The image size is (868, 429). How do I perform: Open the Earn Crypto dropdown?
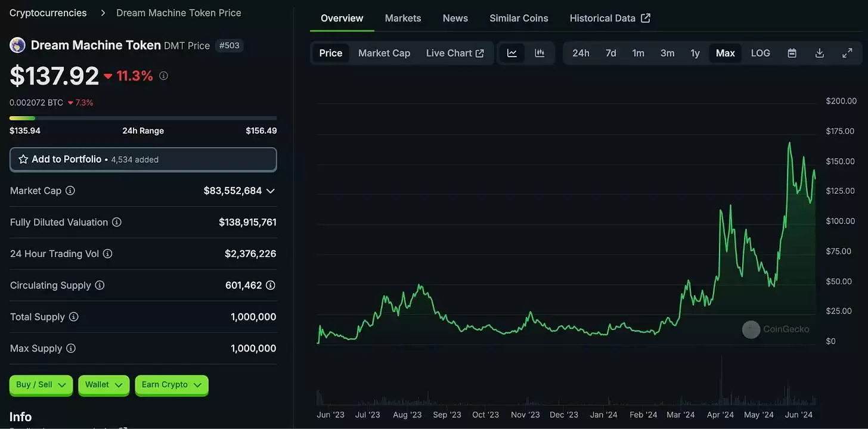[171, 385]
